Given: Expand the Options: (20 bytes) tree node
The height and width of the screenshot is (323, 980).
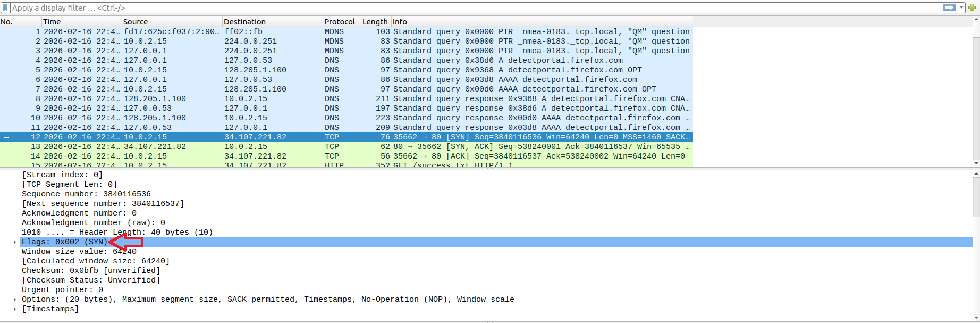Looking at the screenshot, I should click(x=15, y=300).
